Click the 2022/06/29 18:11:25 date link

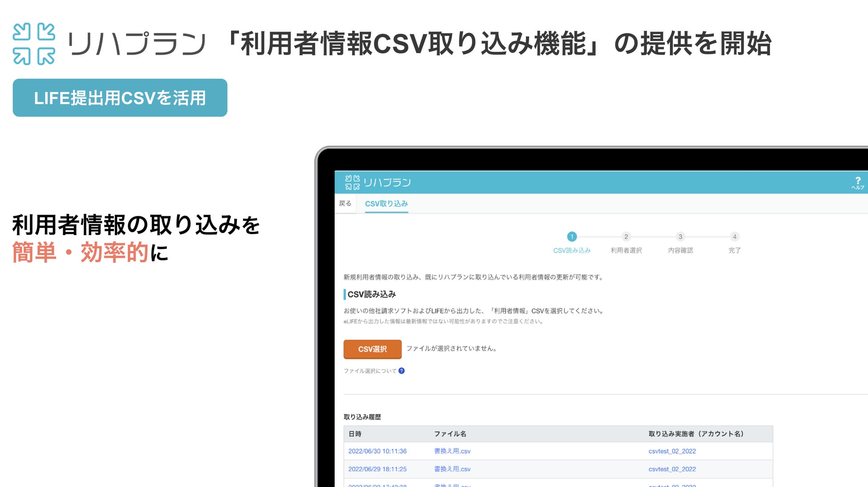pos(377,469)
